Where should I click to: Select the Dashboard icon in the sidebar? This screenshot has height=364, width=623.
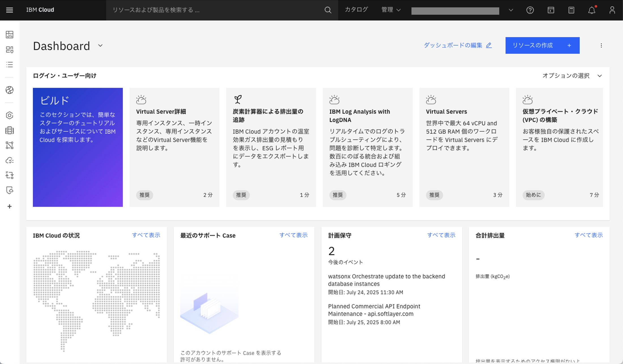click(x=9, y=35)
